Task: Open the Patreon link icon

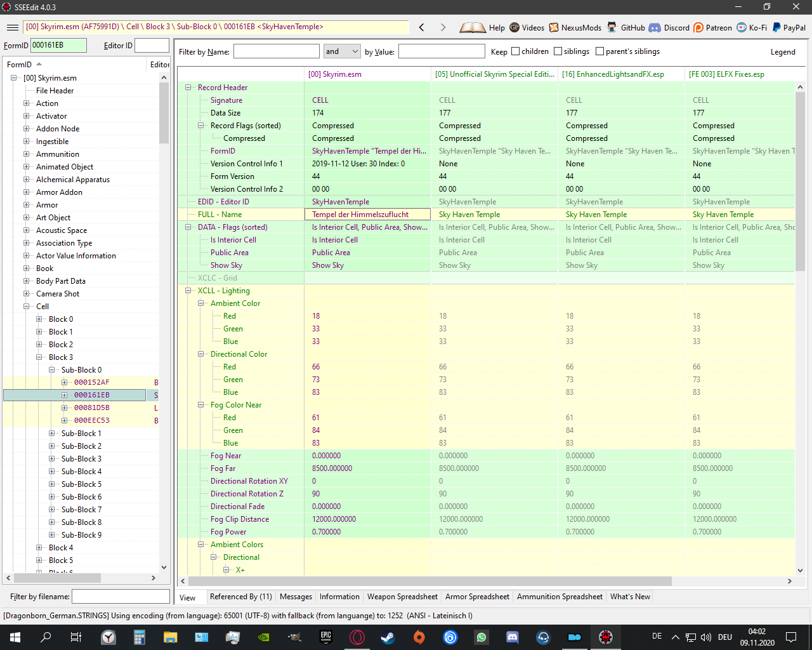Action: tap(698, 27)
